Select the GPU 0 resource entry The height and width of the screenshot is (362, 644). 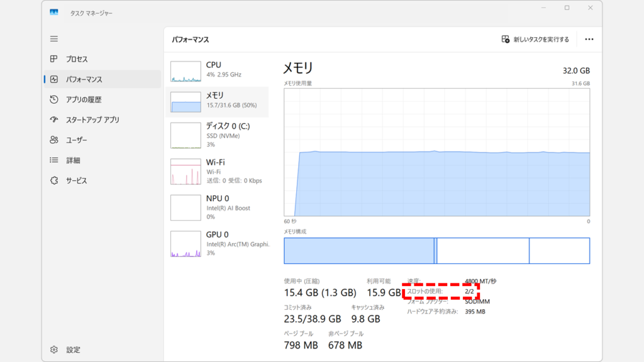[218, 243]
